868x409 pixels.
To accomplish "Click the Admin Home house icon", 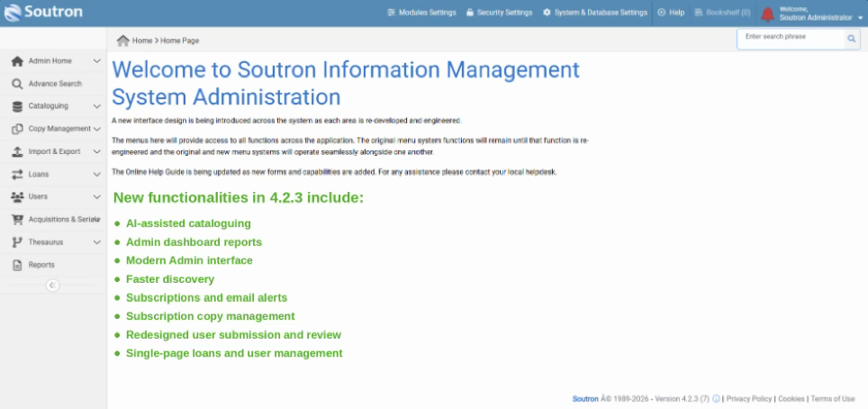I will (x=17, y=61).
